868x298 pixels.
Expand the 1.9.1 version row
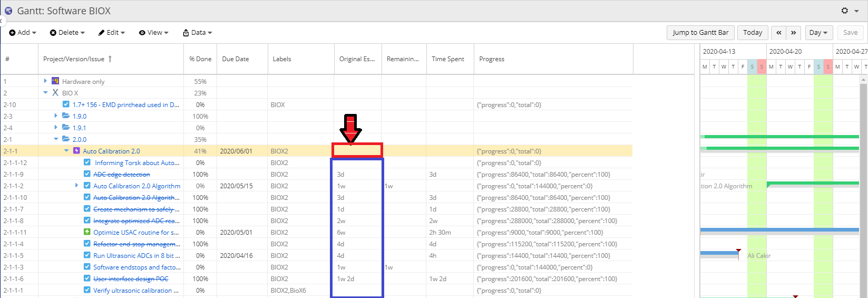point(56,128)
